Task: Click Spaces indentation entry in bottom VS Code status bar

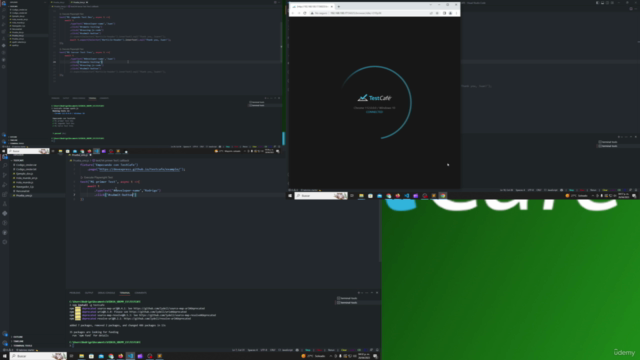Action: click(x=253, y=350)
